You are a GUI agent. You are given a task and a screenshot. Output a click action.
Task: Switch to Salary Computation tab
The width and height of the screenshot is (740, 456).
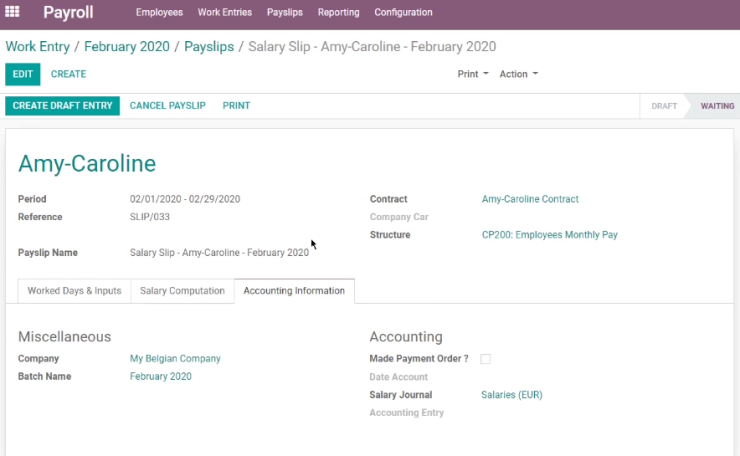point(182,291)
